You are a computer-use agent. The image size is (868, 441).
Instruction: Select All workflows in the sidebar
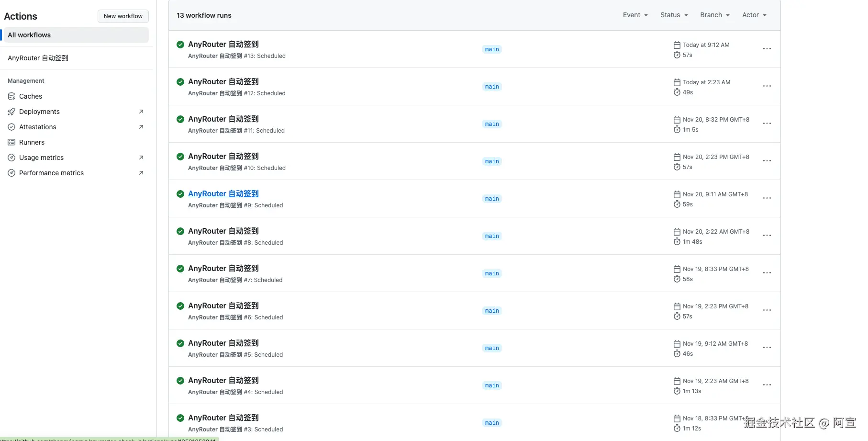(x=77, y=35)
